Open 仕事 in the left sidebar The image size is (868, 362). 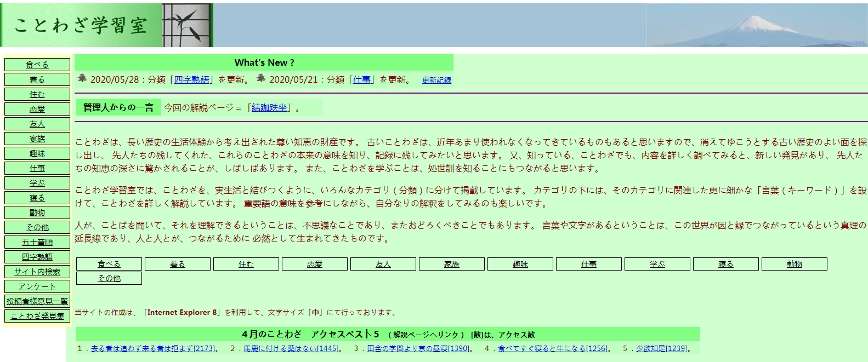coord(37,168)
